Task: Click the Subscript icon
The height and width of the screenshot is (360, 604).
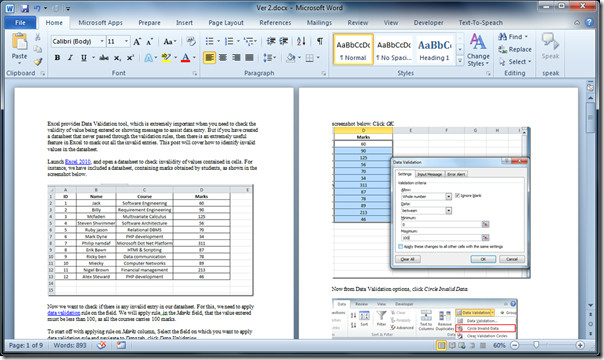Action: coord(117,58)
